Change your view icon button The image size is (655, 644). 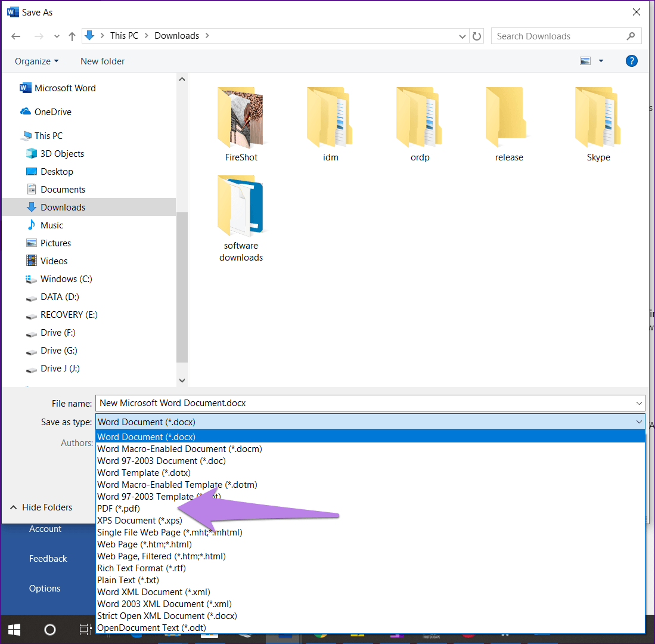click(585, 61)
